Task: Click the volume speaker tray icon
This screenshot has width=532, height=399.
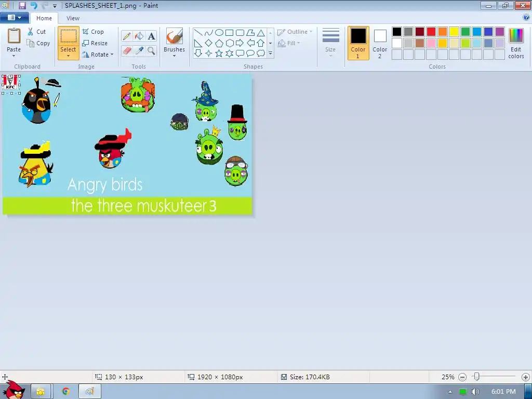Action: pyautogui.click(x=475, y=392)
